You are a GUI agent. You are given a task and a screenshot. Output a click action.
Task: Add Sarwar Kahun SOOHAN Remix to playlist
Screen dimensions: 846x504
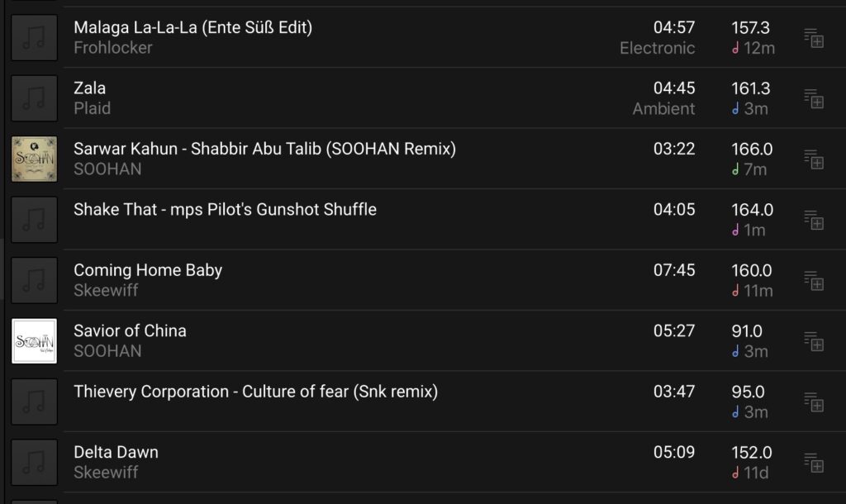tap(814, 159)
